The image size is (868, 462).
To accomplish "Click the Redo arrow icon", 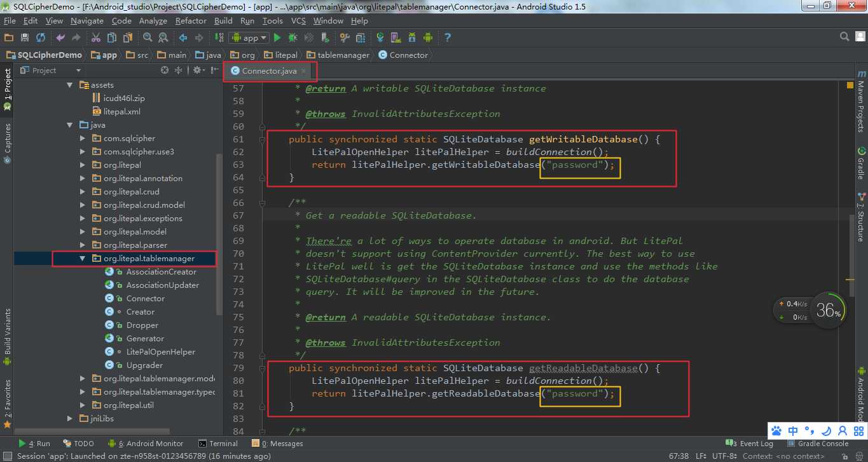I will 76,38.
